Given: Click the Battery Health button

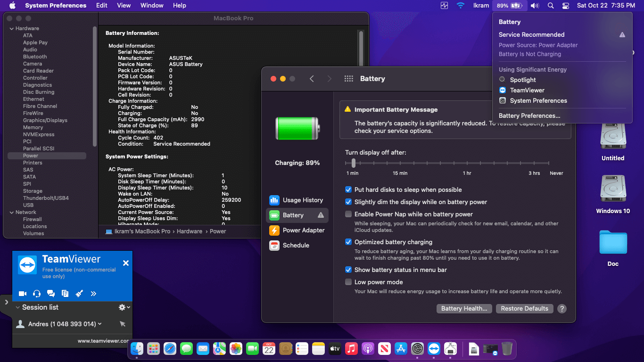Looking at the screenshot, I should [x=464, y=308].
